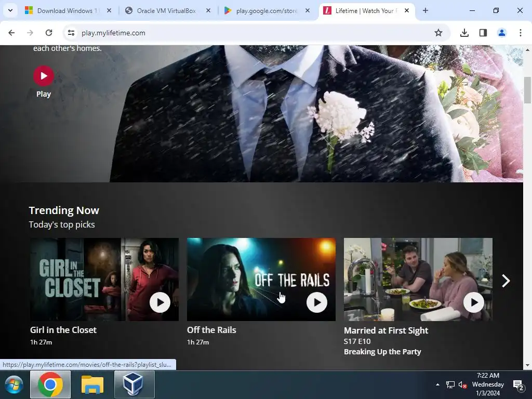This screenshot has width=532, height=399.
Task: Close the Oracle VM VirtualBox tab
Action: click(x=208, y=11)
